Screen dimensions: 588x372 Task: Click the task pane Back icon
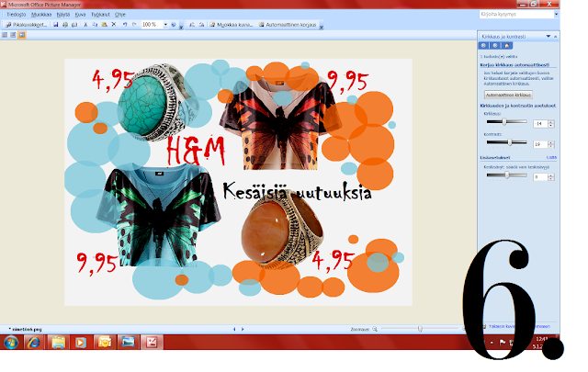coord(484,45)
